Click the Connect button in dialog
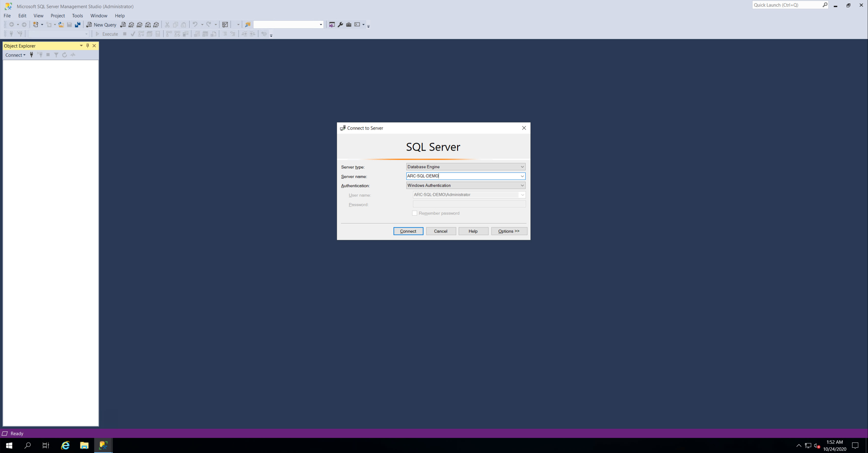The image size is (868, 453). pyautogui.click(x=408, y=231)
